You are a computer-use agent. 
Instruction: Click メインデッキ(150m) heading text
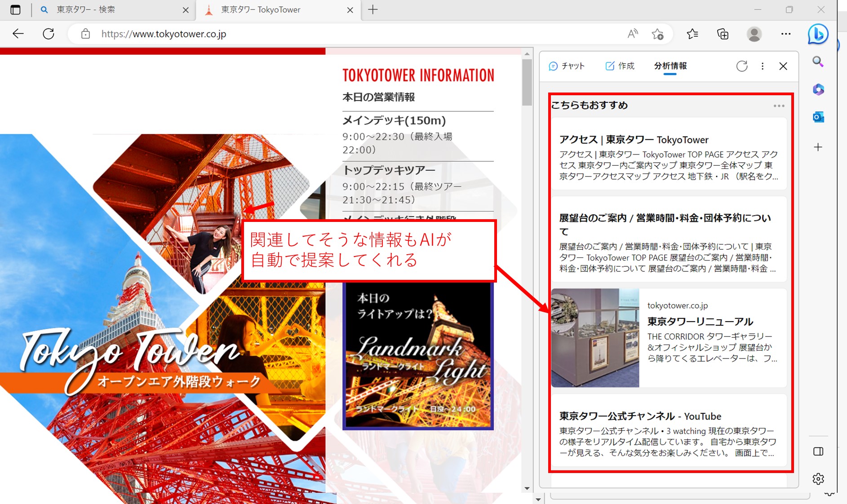click(394, 120)
